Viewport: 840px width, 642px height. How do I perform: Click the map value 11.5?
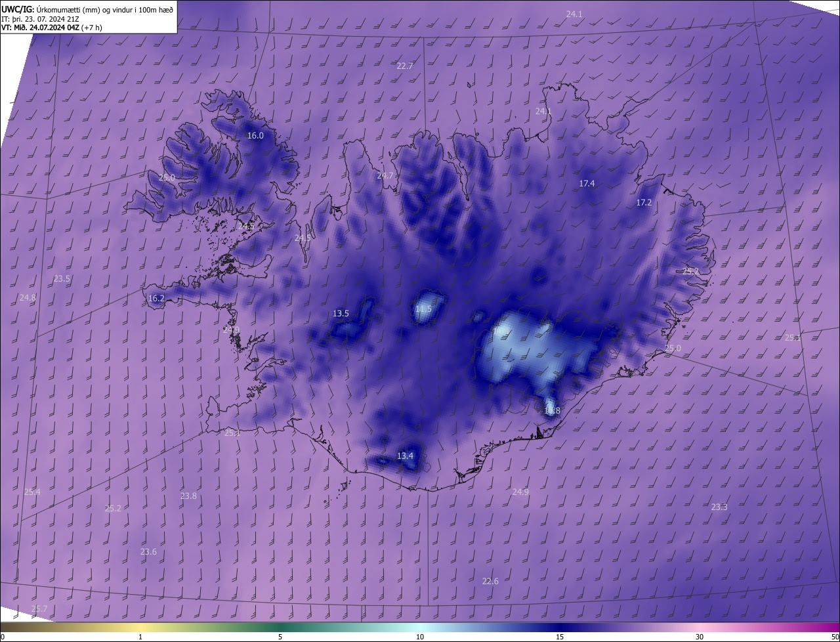(423, 309)
